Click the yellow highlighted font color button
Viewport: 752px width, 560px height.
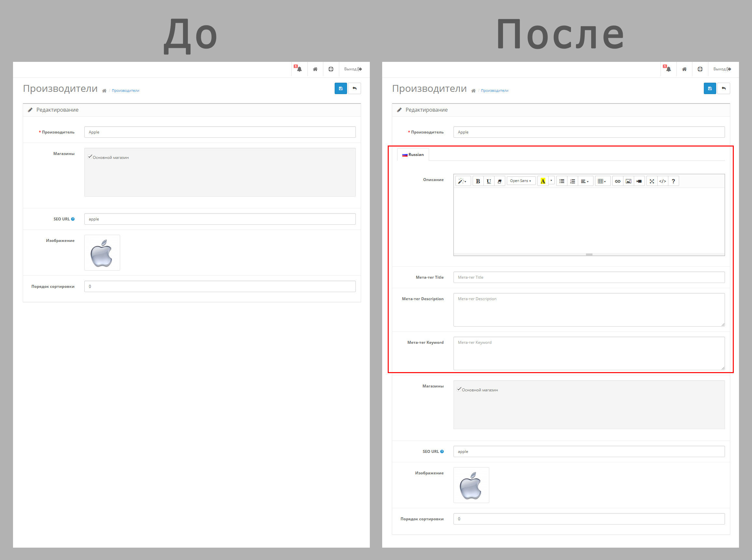[543, 181]
